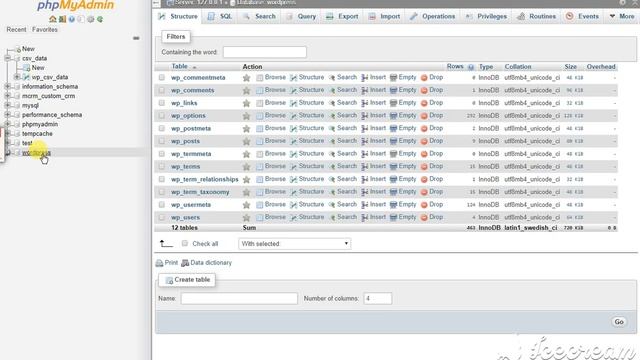Tick the wp_links checkbox

tap(162, 102)
